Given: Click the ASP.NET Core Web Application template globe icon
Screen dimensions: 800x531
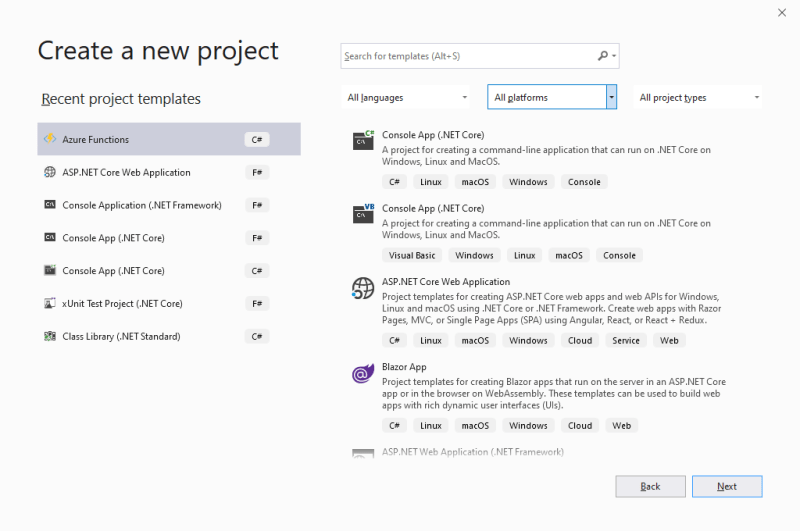Looking at the screenshot, I should point(363,288).
